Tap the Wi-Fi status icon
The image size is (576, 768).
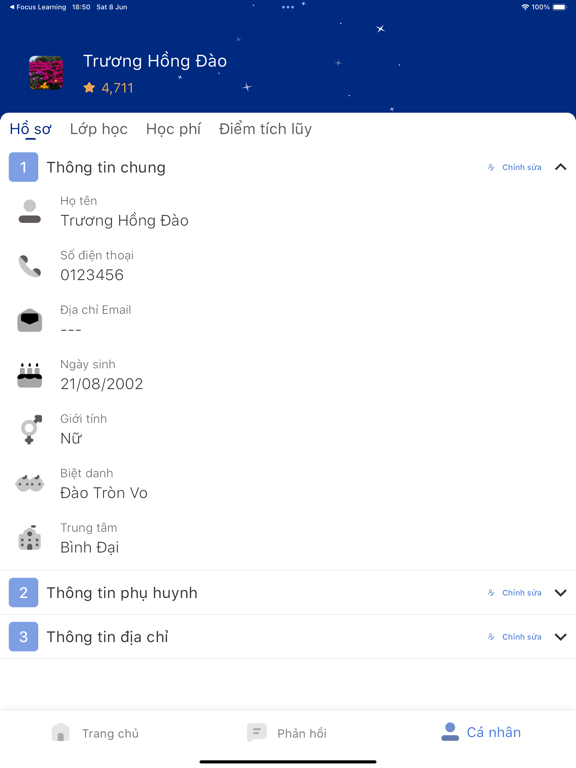[x=525, y=7]
